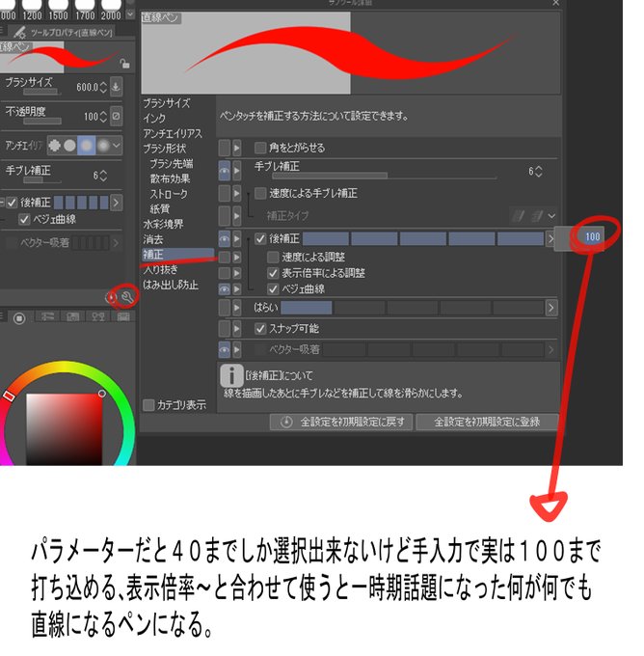
Task: Click the info icon beside [後補正]について
Action: click(231, 375)
